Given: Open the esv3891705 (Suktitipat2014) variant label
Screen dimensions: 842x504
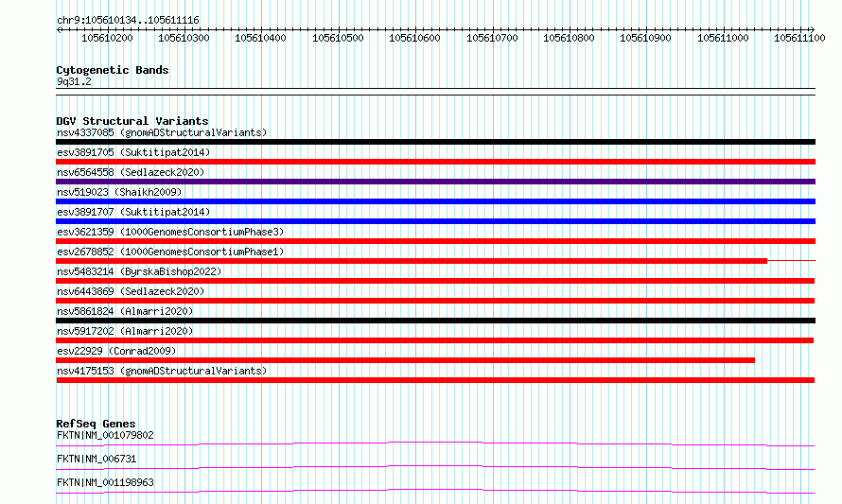Looking at the screenshot, I should [133, 152].
